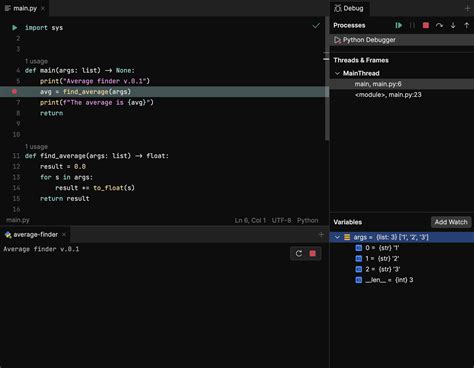
Task: Close the main.py tab
Action: pos(43,8)
